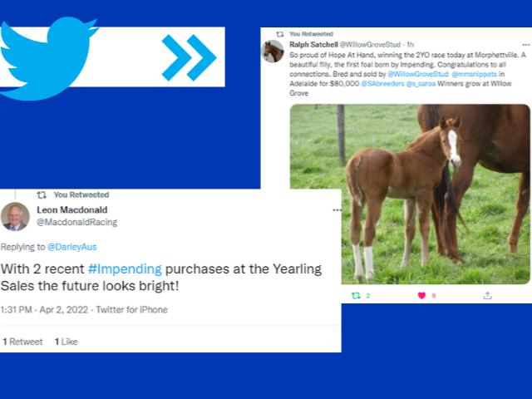Open more options on Leon Macdonald tweet
Viewport: 532px width, 399px height.
point(337,210)
